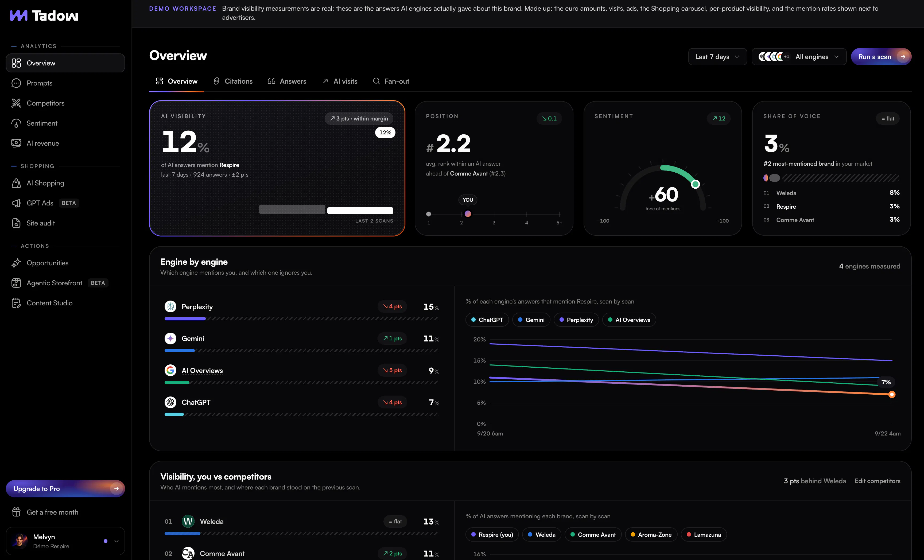Open Content Studio notepad icon
This screenshot has width=924, height=560.
16,303
